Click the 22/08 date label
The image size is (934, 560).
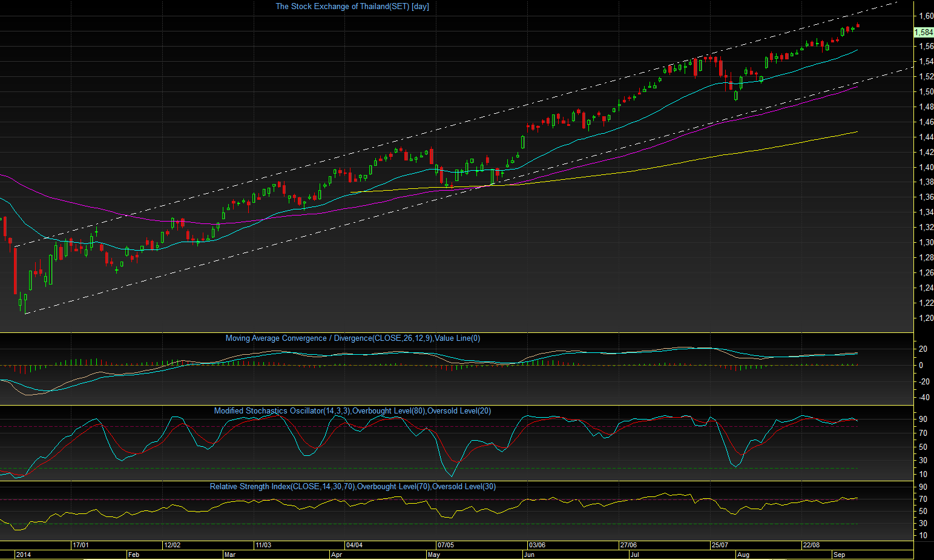(x=811, y=545)
